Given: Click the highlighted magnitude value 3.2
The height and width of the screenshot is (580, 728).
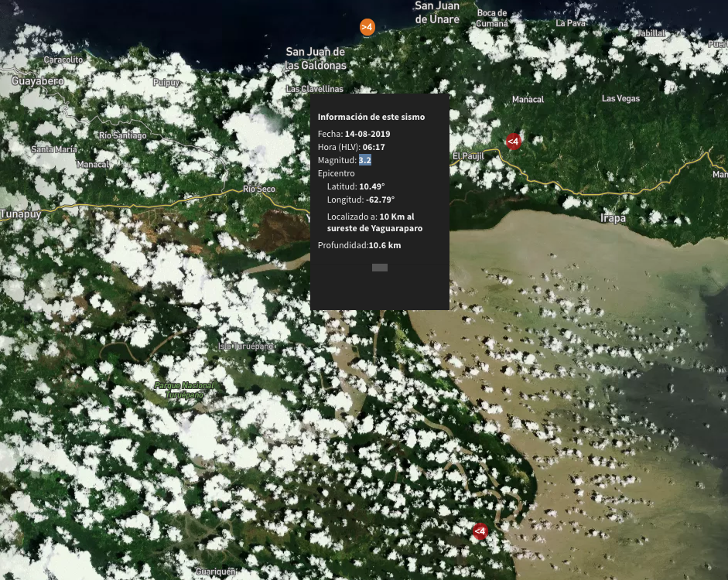Looking at the screenshot, I should click(x=364, y=160).
